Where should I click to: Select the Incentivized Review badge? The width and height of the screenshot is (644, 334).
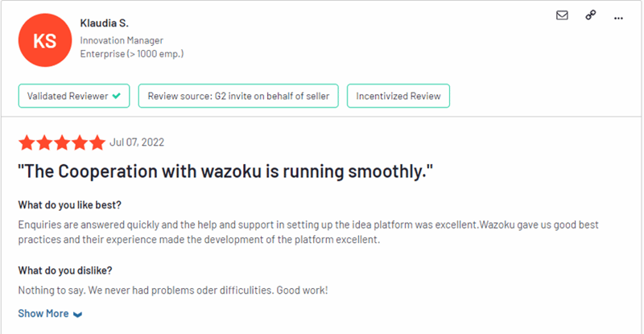(398, 96)
